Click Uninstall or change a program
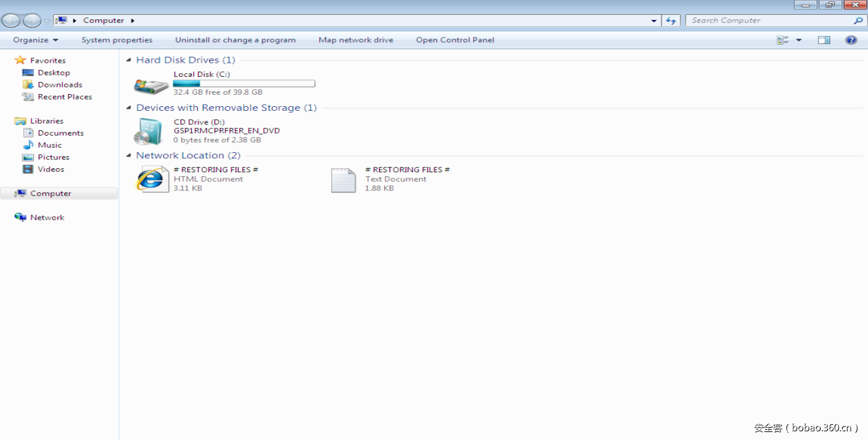 pyautogui.click(x=235, y=40)
